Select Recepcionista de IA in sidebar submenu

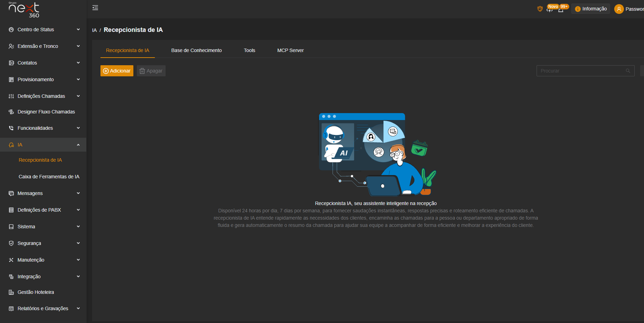(x=40, y=160)
